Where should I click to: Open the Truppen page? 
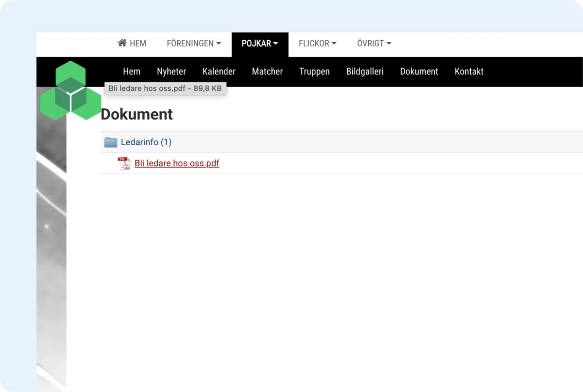pos(314,71)
